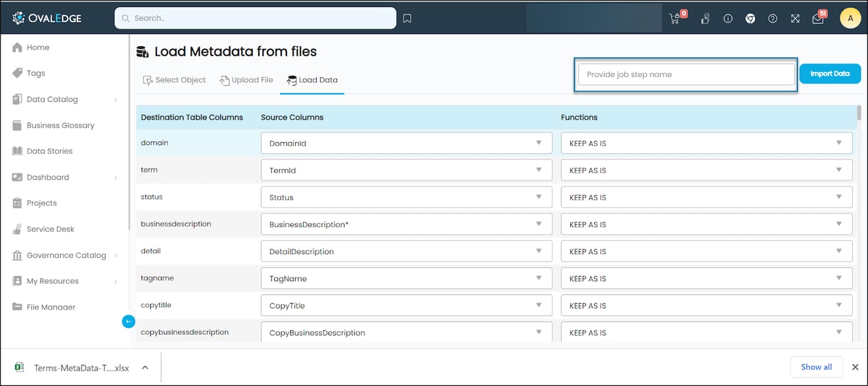The height and width of the screenshot is (386, 868).
Task: Open Home in the sidebar
Action: pos(38,47)
